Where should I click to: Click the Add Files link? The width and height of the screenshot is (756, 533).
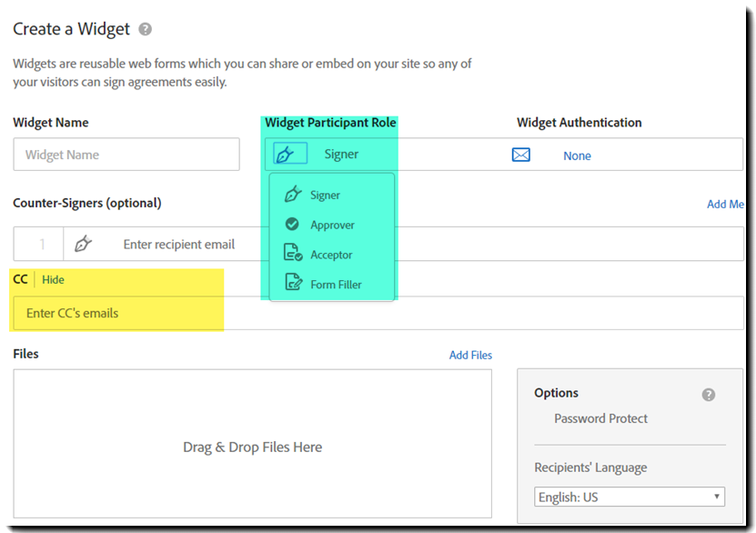coord(470,355)
